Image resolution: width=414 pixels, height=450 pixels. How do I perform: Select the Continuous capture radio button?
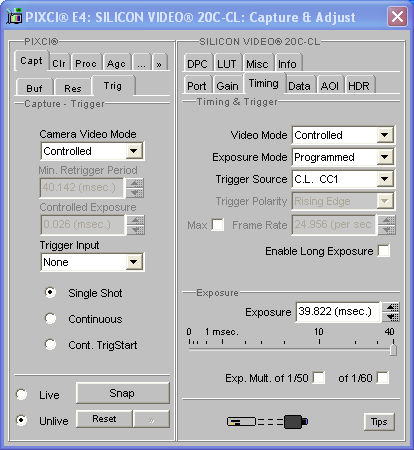click(x=50, y=318)
